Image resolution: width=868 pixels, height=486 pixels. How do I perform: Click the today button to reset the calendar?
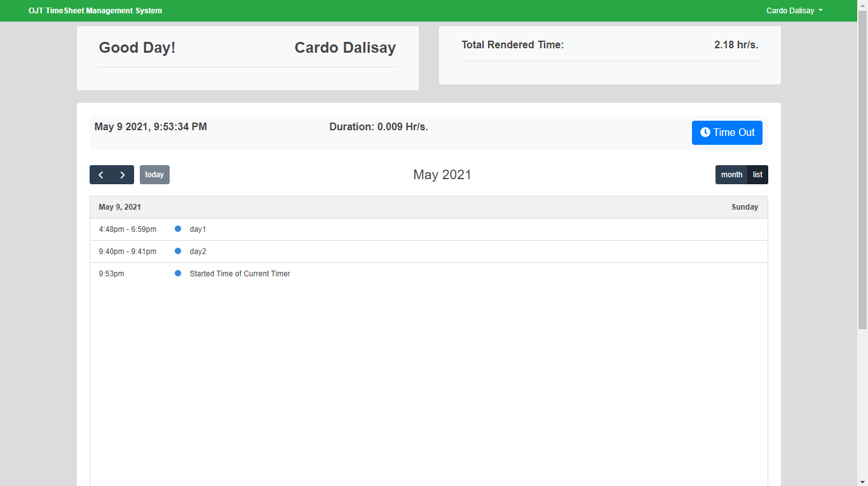point(154,174)
